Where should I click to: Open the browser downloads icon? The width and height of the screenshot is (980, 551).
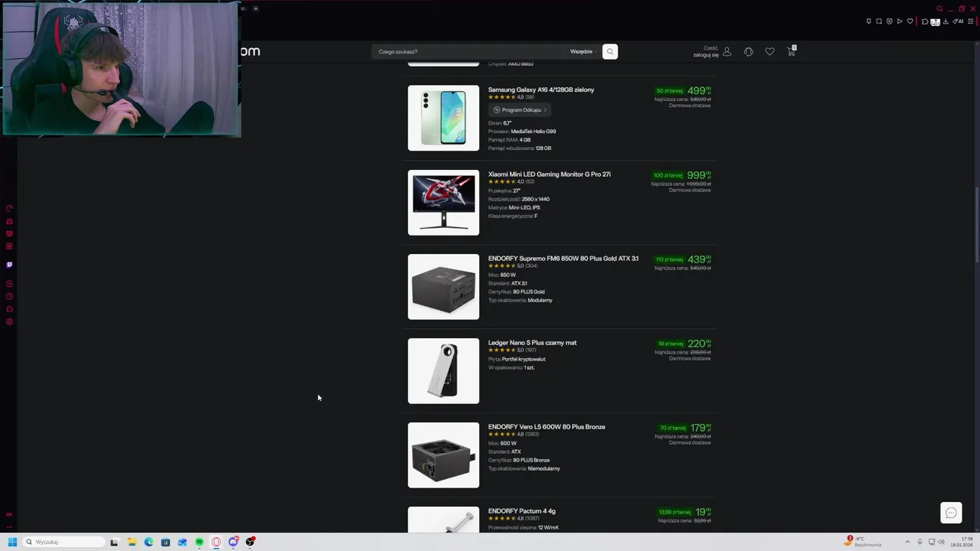pos(946,21)
